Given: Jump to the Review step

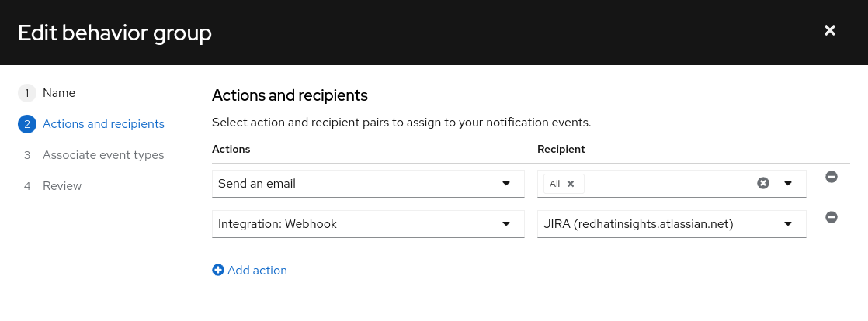Looking at the screenshot, I should coord(62,186).
